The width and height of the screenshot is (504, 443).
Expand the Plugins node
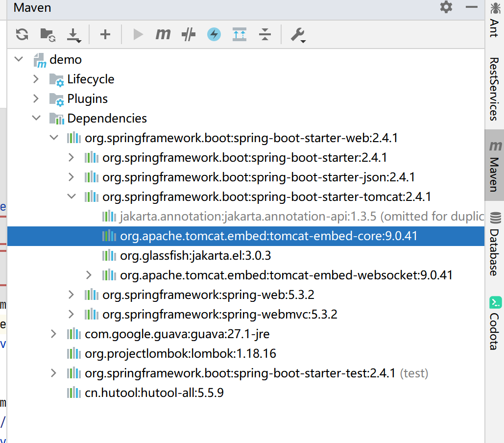[36, 98]
